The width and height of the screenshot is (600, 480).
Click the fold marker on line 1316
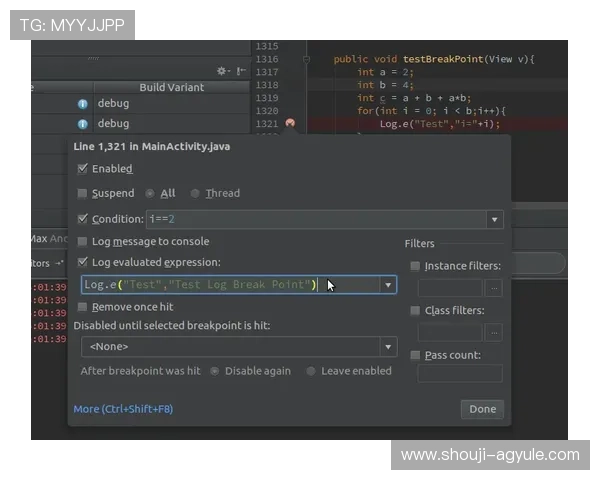point(305,60)
